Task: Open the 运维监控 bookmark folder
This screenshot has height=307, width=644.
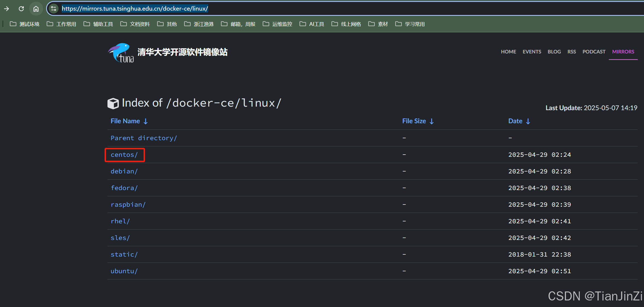Action: coord(277,24)
